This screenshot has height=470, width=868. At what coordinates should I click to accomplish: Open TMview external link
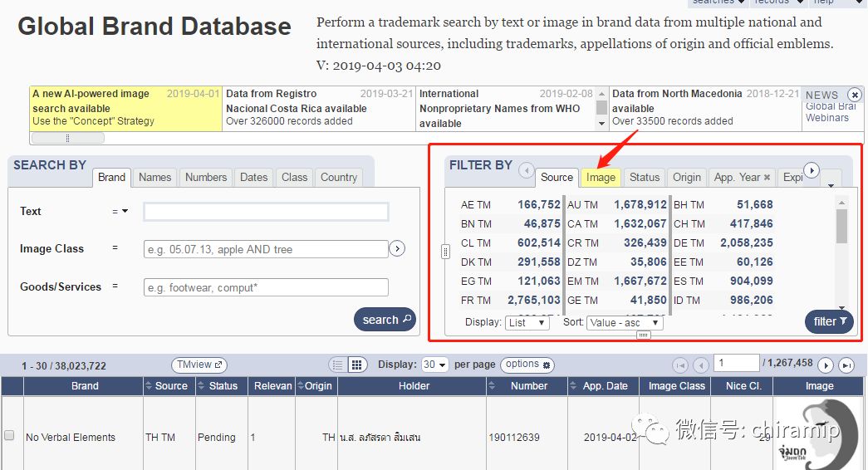click(x=199, y=365)
